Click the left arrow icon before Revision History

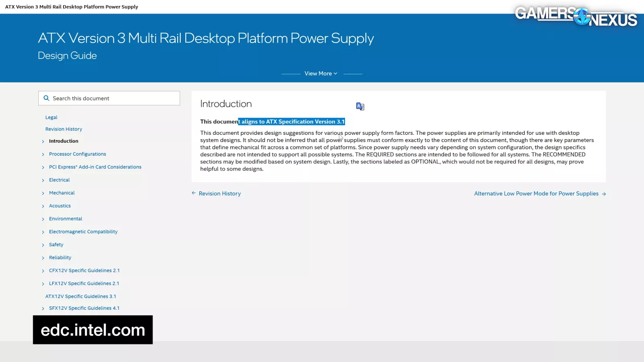pyautogui.click(x=194, y=193)
